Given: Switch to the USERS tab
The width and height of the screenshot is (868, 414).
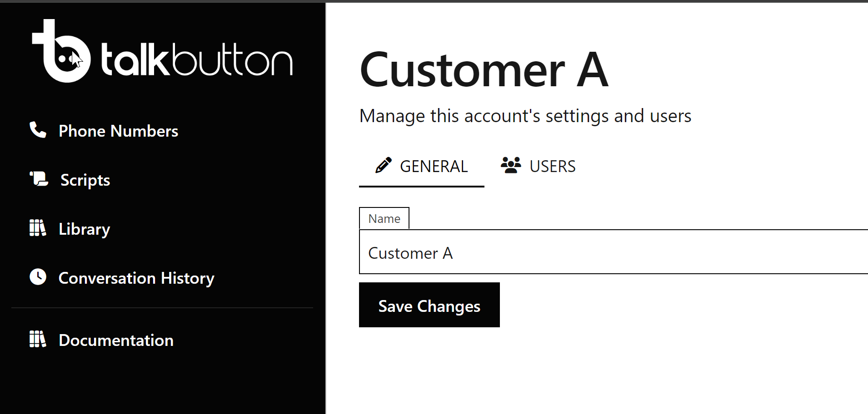Looking at the screenshot, I should [552, 167].
